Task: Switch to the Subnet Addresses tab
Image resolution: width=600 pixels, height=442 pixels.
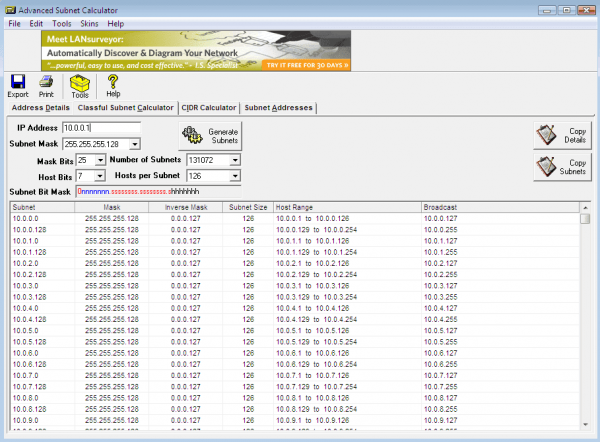Action: [x=278, y=108]
